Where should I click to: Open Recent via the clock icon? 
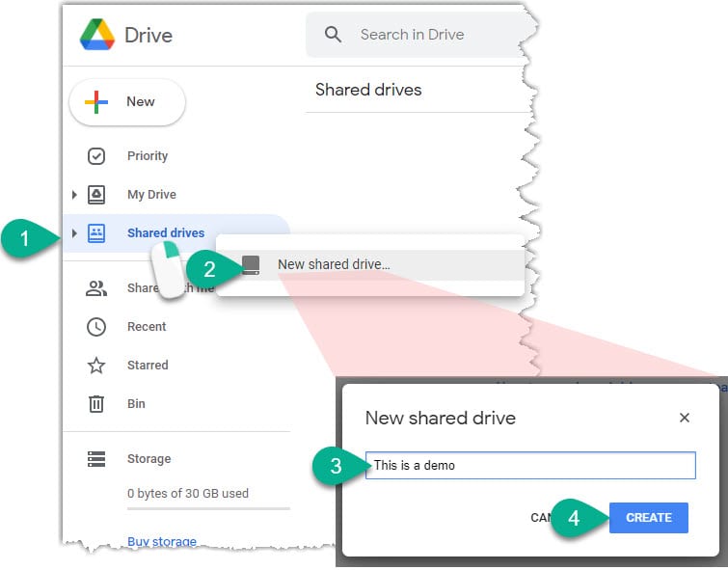[x=96, y=327]
